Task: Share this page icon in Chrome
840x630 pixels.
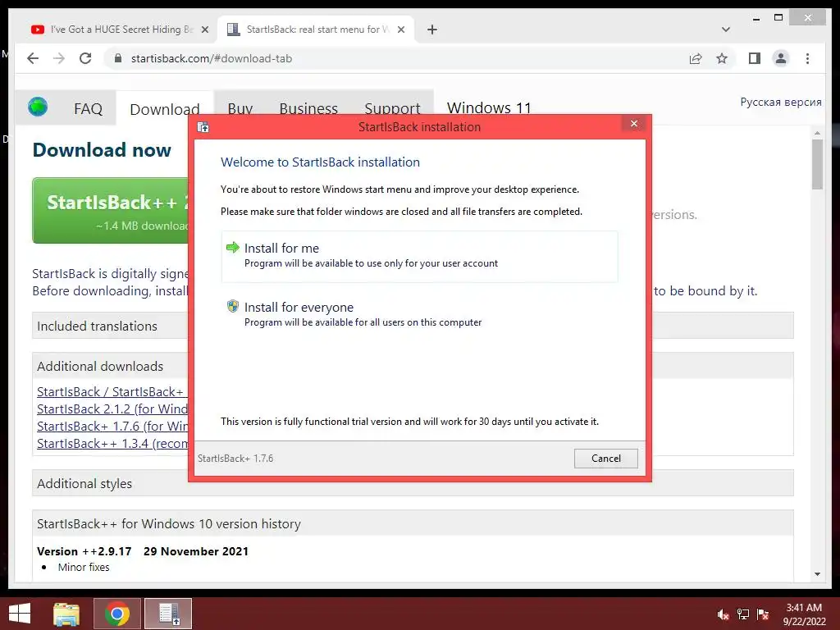Action: coord(696,58)
